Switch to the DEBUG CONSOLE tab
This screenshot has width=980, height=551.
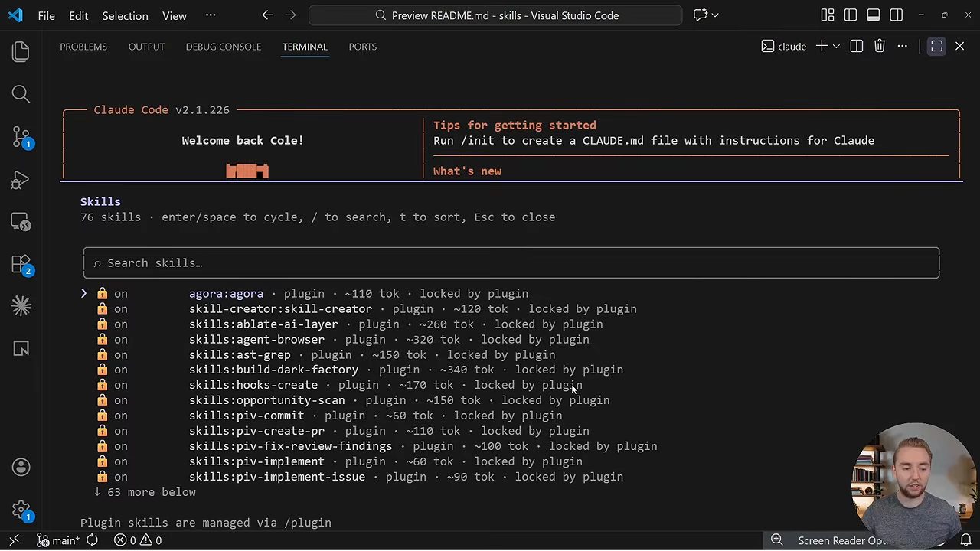coord(223,47)
